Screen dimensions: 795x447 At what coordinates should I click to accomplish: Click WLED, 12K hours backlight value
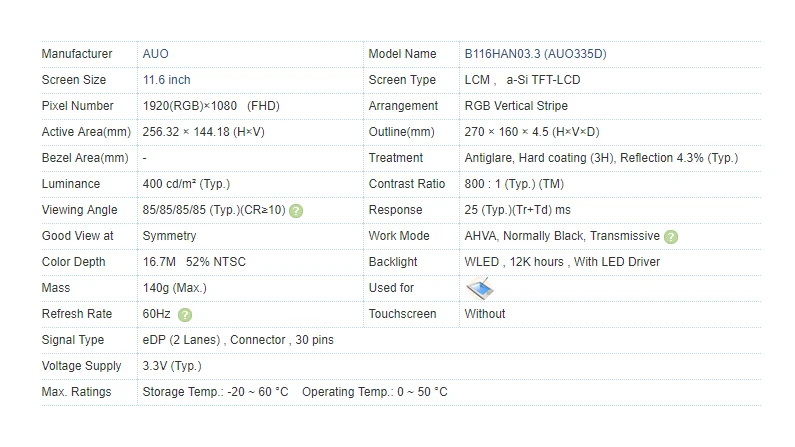click(x=562, y=262)
